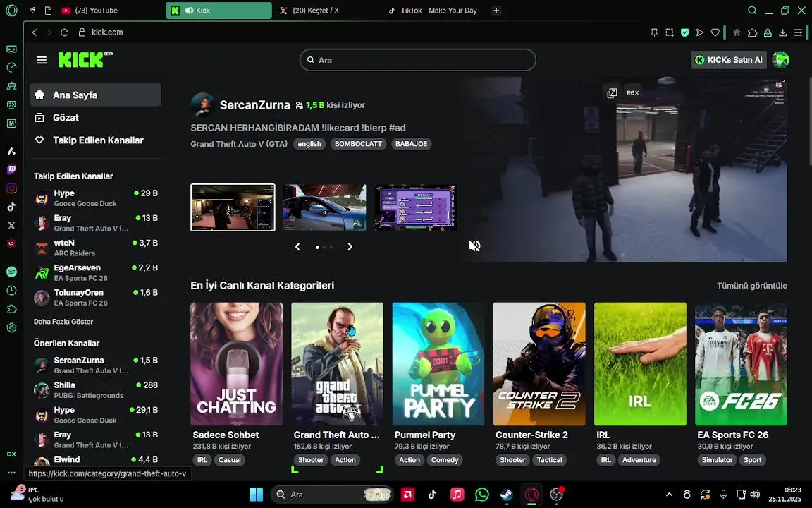The height and width of the screenshot is (508, 812).
Task: Click the Kick logo
Action: point(85,59)
